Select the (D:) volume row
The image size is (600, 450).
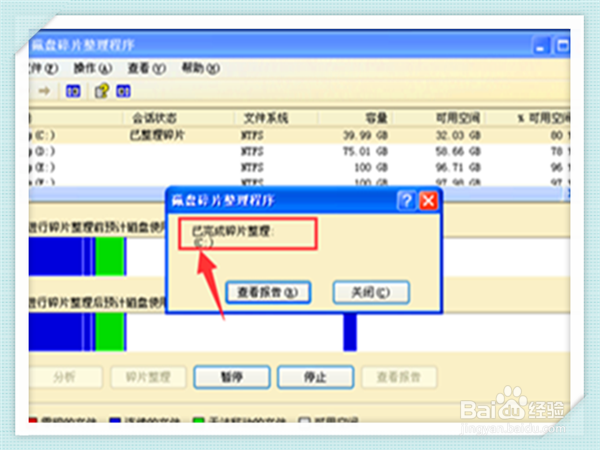coord(299,152)
